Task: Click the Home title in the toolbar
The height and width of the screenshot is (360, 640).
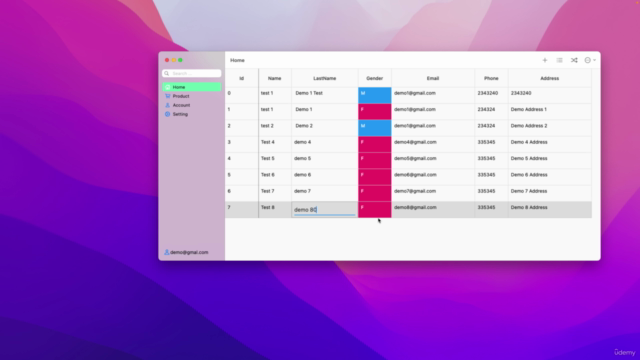Action: (237, 60)
